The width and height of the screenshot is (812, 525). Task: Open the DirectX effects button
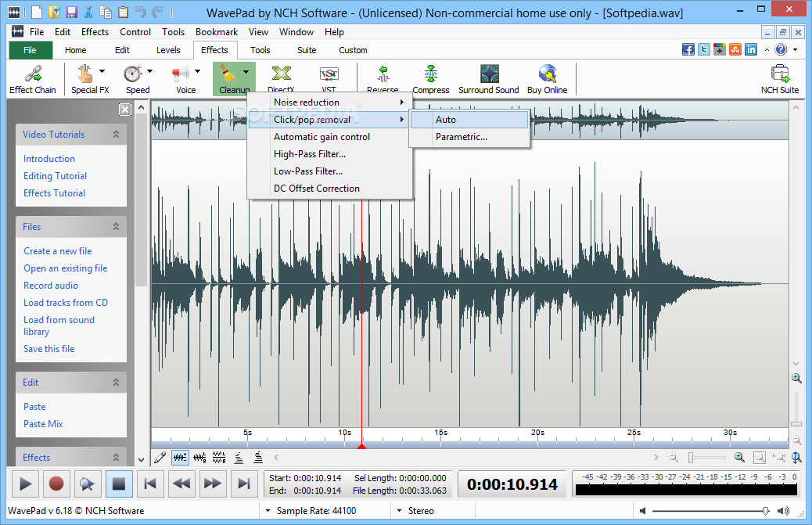click(x=281, y=79)
